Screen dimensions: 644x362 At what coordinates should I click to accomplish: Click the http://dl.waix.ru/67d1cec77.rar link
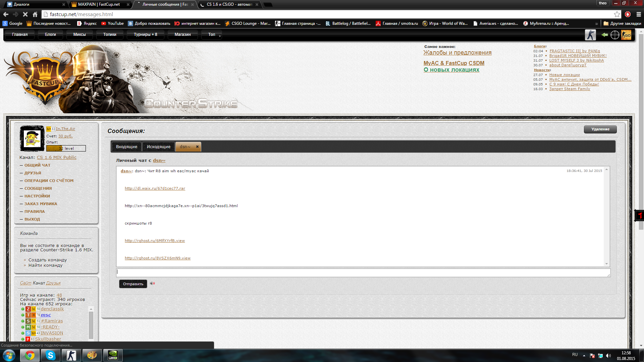point(154,188)
